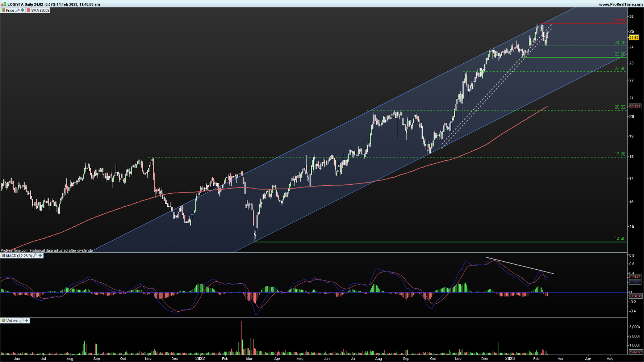The width and height of the screenshot is (644, 362).
Task: Click the MACD label color swatch
Action: coord(3,256)
